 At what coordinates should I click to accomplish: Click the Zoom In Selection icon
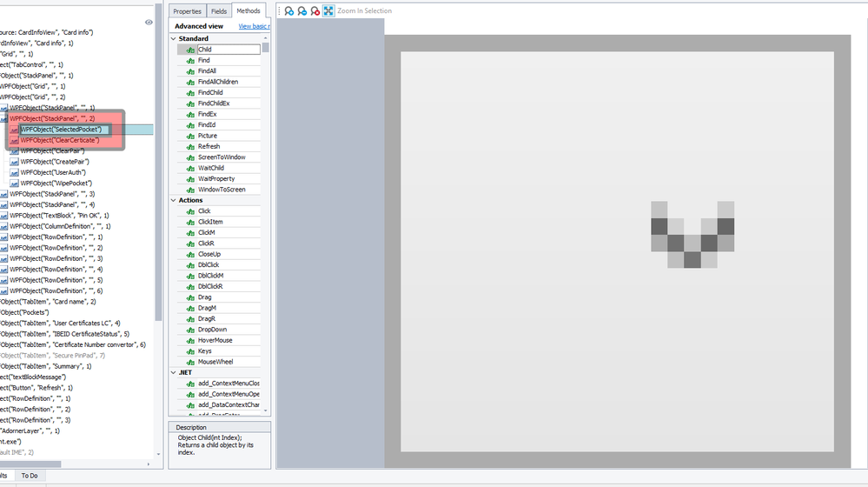coord(328,11)
